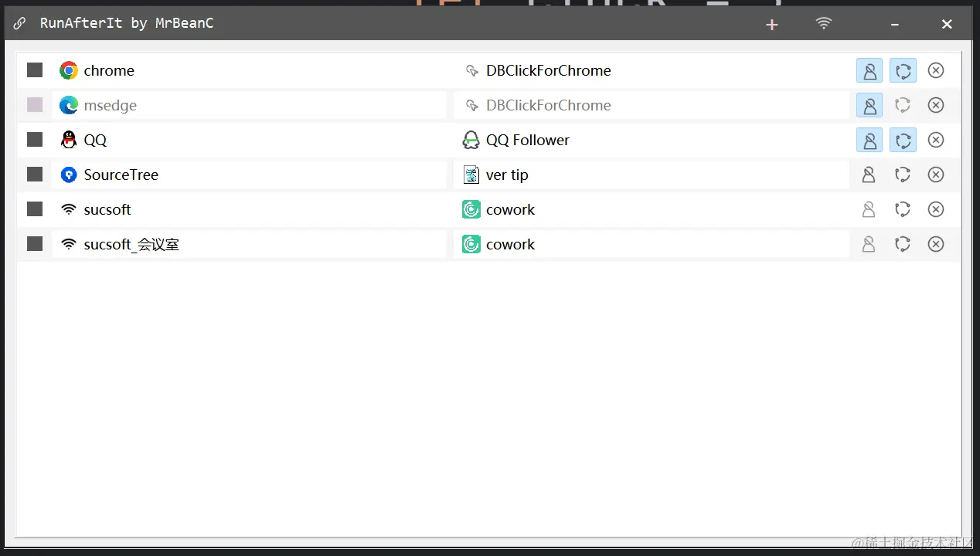Click the cowork text in the sucsoft row
The width and height of the screenshot is (980, 556).
(x=510, y=209)
